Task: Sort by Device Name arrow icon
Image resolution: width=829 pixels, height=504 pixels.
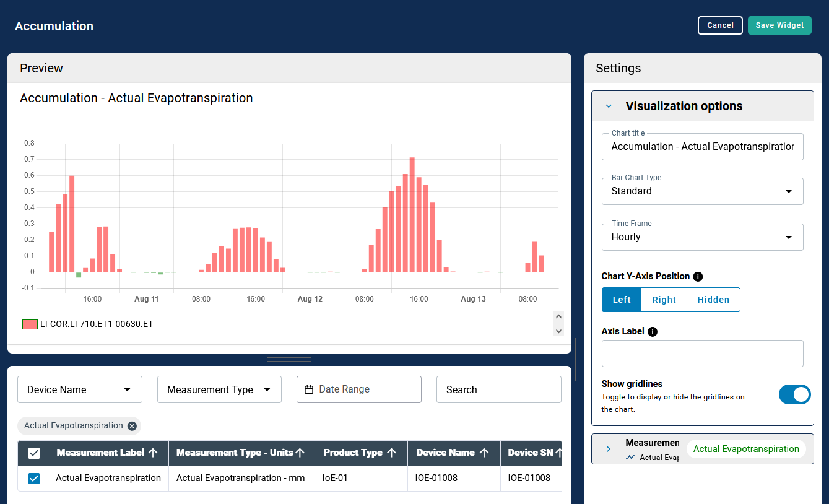Action: pyautogui.click(x=484, y=453)
